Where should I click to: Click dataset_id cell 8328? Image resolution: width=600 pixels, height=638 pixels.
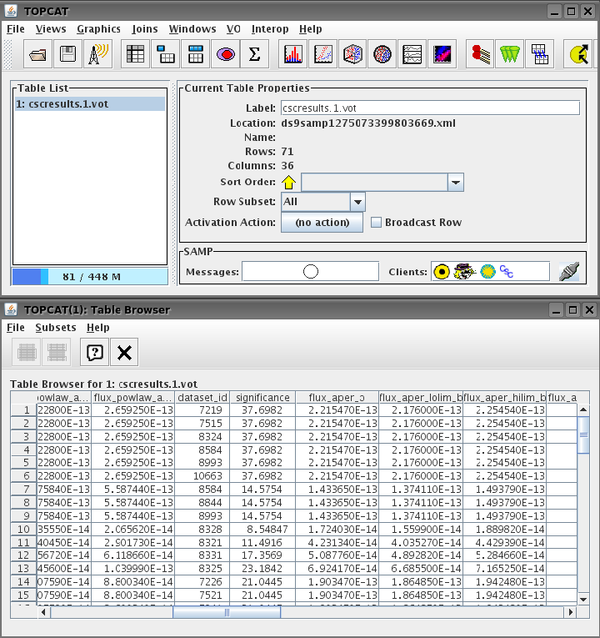[x=202, y=529]
